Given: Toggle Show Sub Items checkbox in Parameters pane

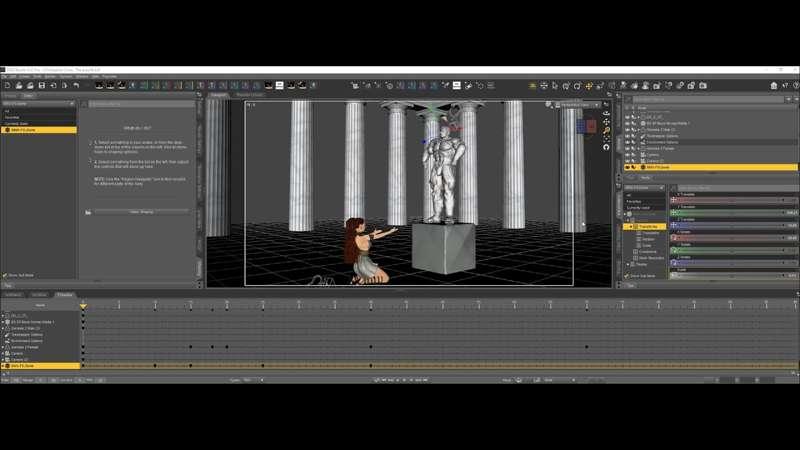Looking at the screenshot, I should click(627, 276).
